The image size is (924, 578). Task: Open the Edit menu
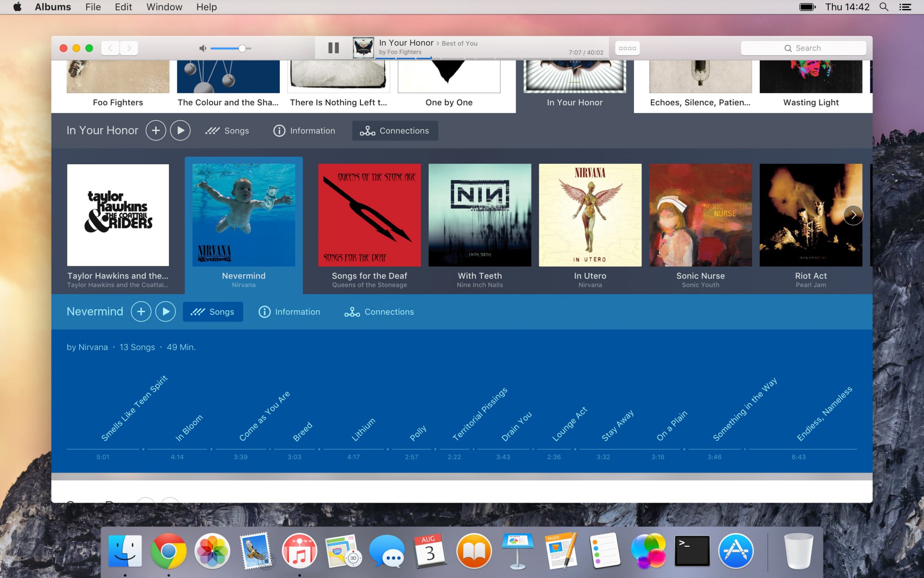(123, 7)
